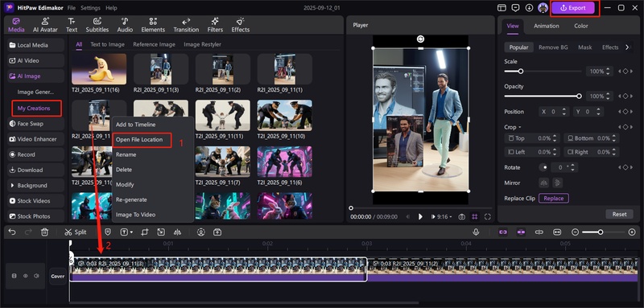644x308 pixels.
Task: Click the Replace clip button
Action: tap(554, 198)
